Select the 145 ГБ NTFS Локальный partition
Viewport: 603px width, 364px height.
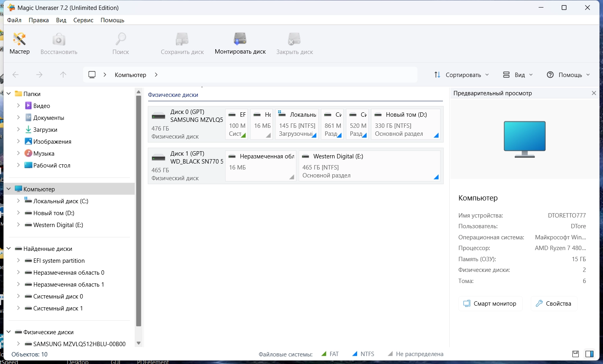[x=297, y=124]
